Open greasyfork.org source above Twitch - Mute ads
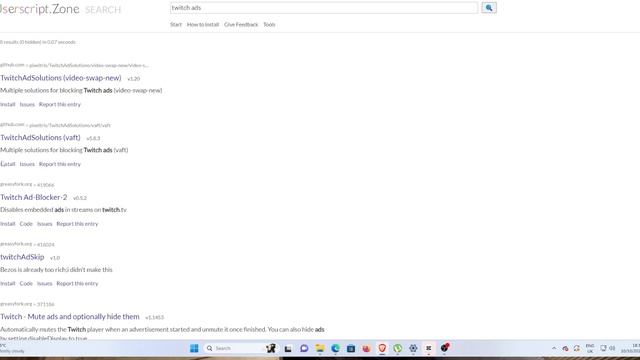 (x=27, y=304)
